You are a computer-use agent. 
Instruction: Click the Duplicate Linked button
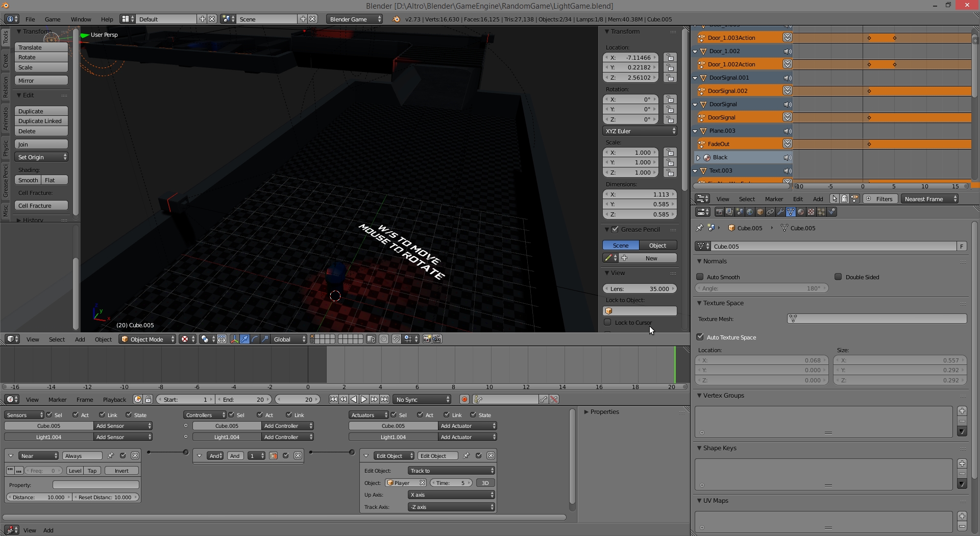[41, 121]
